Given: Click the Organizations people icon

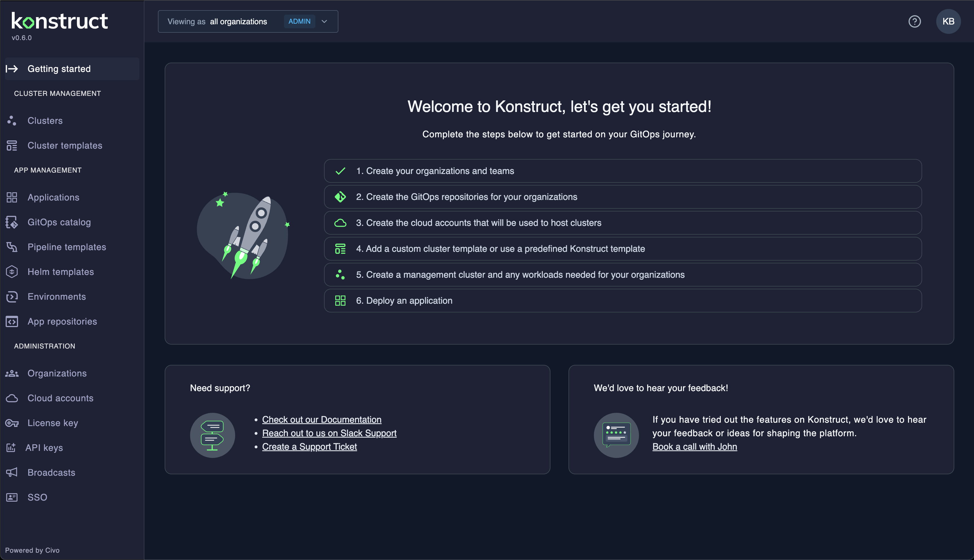Looking at the screenshot, I should tap(12, 373).
